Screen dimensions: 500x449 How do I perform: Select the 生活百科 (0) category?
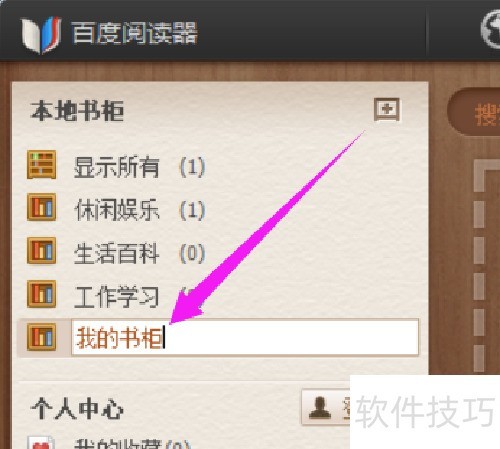(x=139, y=253)
